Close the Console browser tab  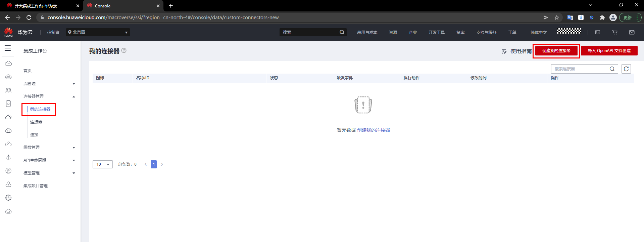(158, 6)
